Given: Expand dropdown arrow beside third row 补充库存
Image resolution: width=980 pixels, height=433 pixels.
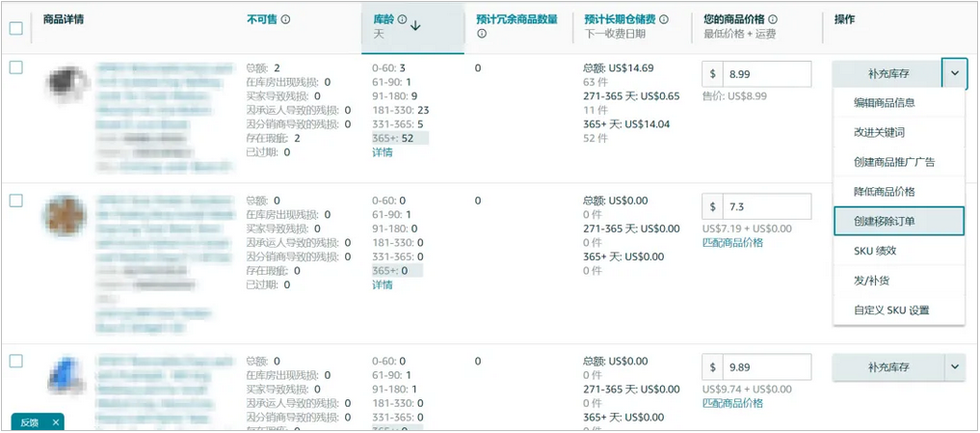Looking at the screenshot, I should pos(954,367).
